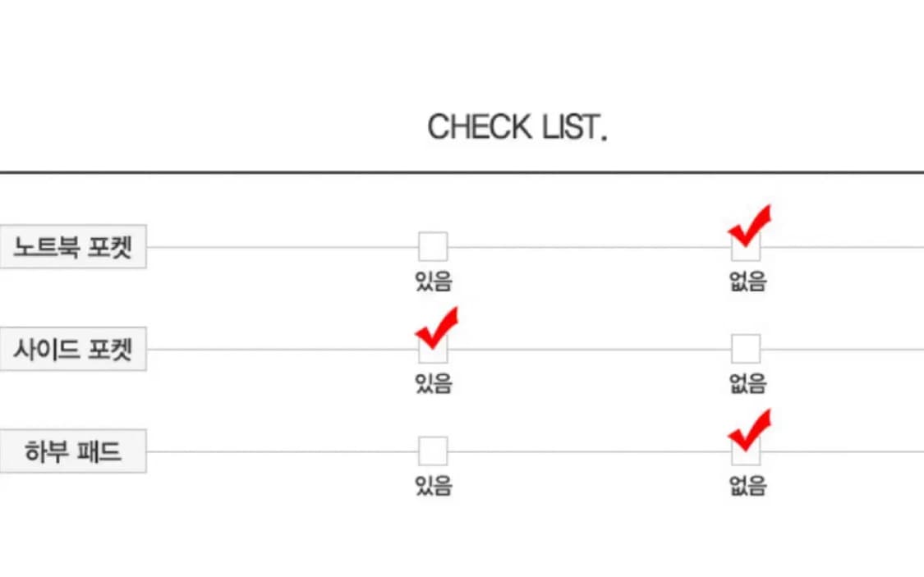This screenshot has width=924, height=577.
Task: Uncheck the 없음 box for 하부 패드
Action: [746, 452]
